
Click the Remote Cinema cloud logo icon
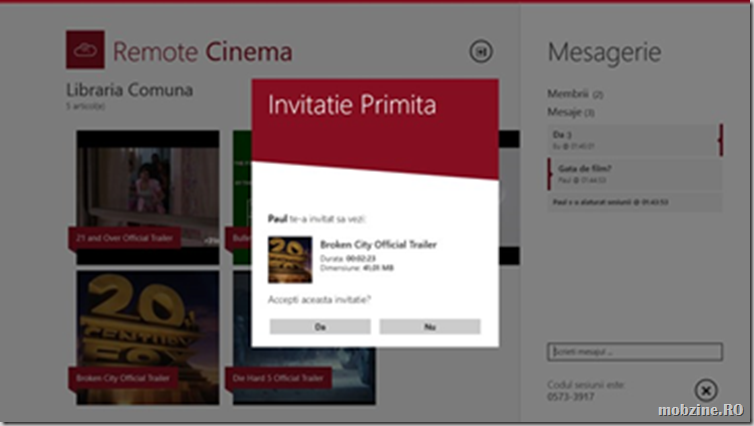click(85, 49)
